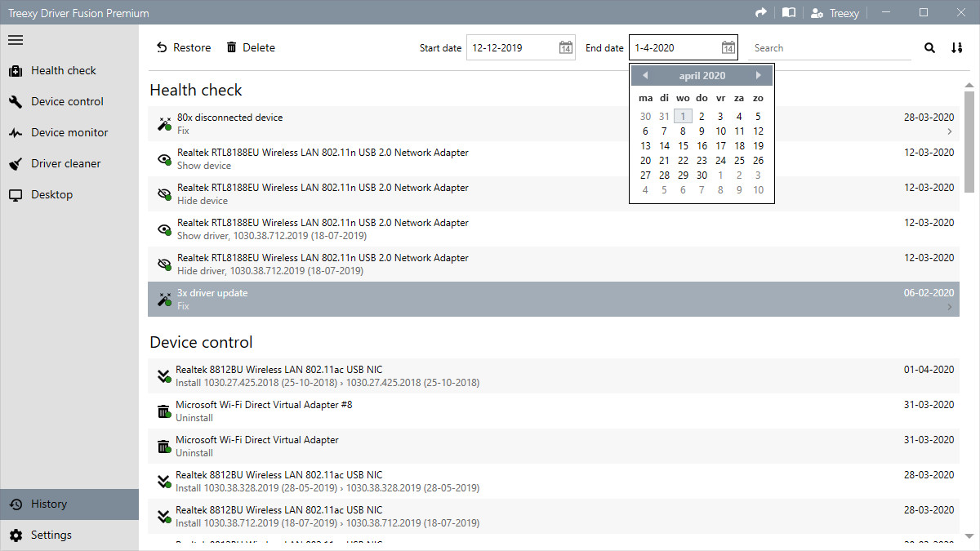This screenshot has width=980, height=551.
Task: Expand the 80x disconnected device entry
Action: (x=949, y=131)
